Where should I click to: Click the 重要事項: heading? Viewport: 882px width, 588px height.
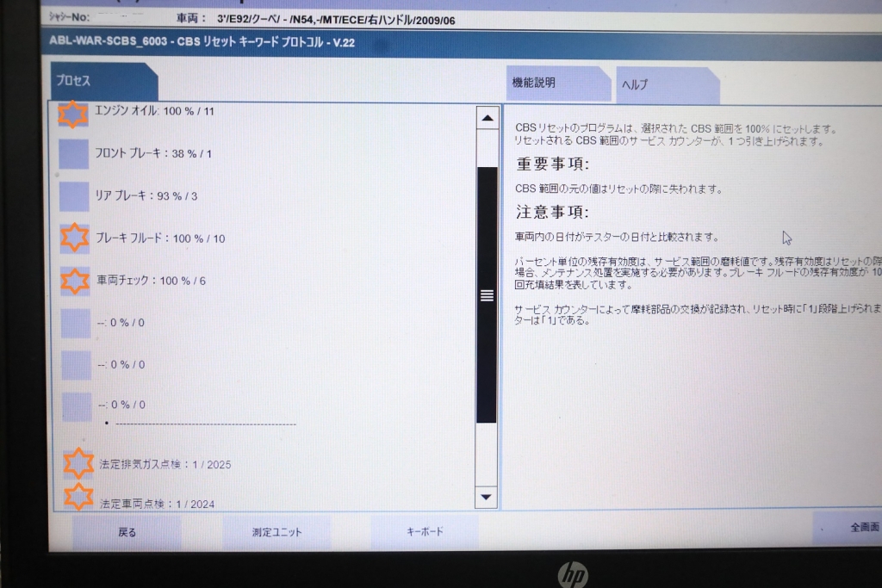[552, 164]
